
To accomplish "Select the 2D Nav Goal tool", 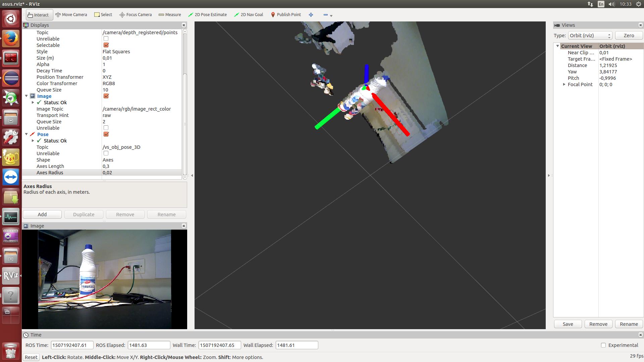I will pos(249,15).
